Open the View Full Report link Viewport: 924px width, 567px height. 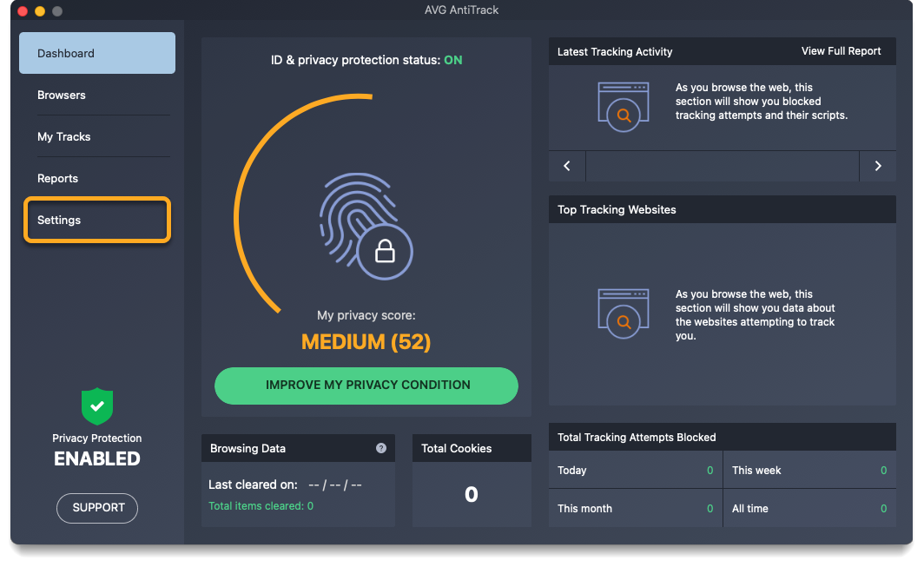click(x=841, y=51)
